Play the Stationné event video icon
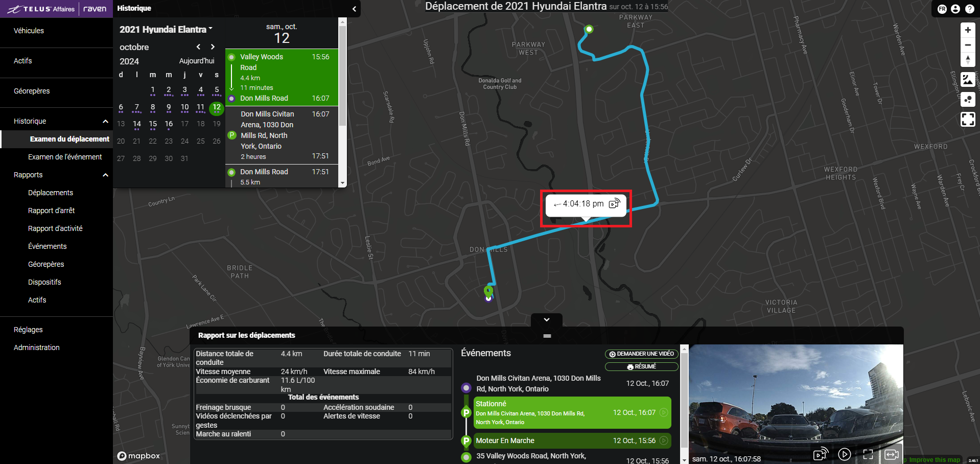 pyautogui.click(x=664, y=412)
